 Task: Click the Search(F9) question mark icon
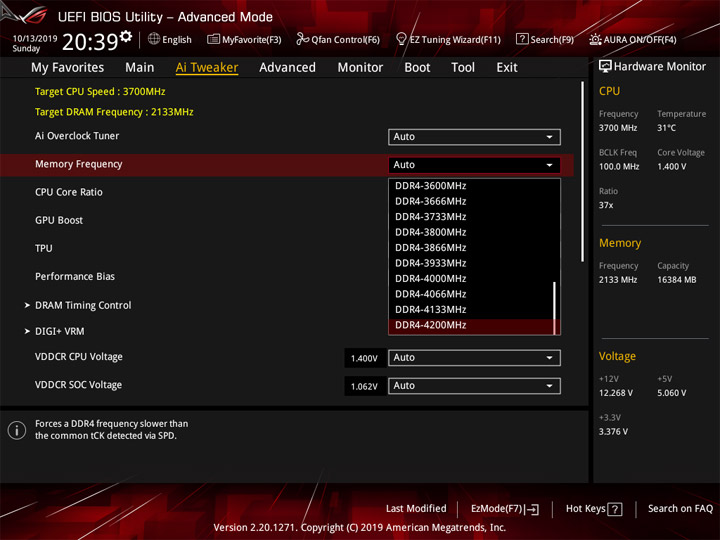pyautogui.click(x=522, y=39)
